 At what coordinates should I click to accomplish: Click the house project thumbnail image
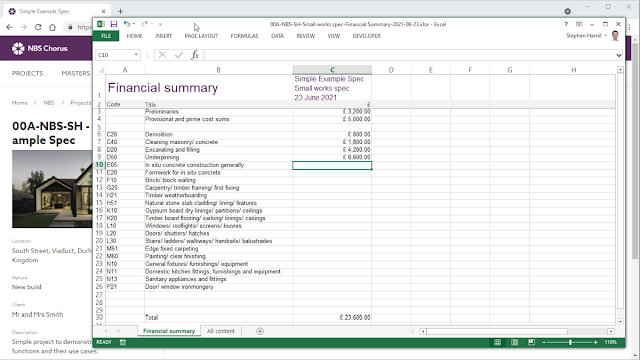52,189
